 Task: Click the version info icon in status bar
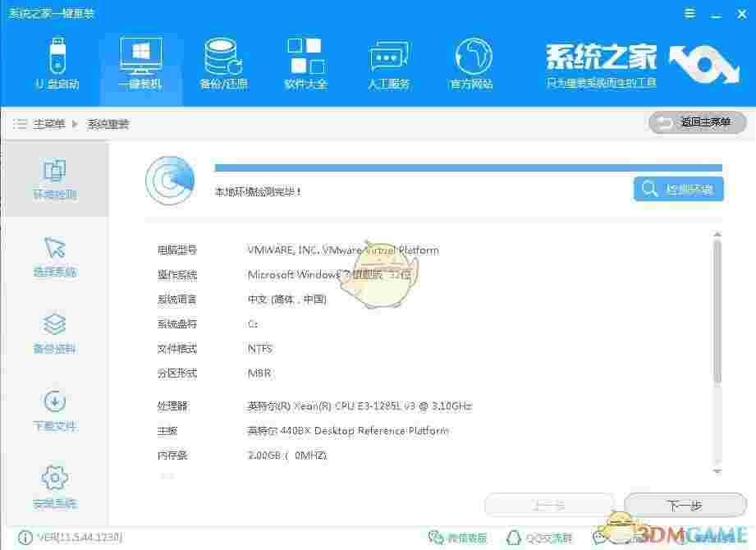[25, 537]
